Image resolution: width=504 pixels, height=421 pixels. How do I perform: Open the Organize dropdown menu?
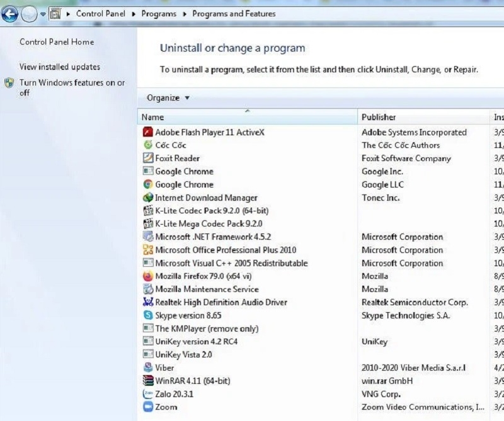tap(168, 98)
